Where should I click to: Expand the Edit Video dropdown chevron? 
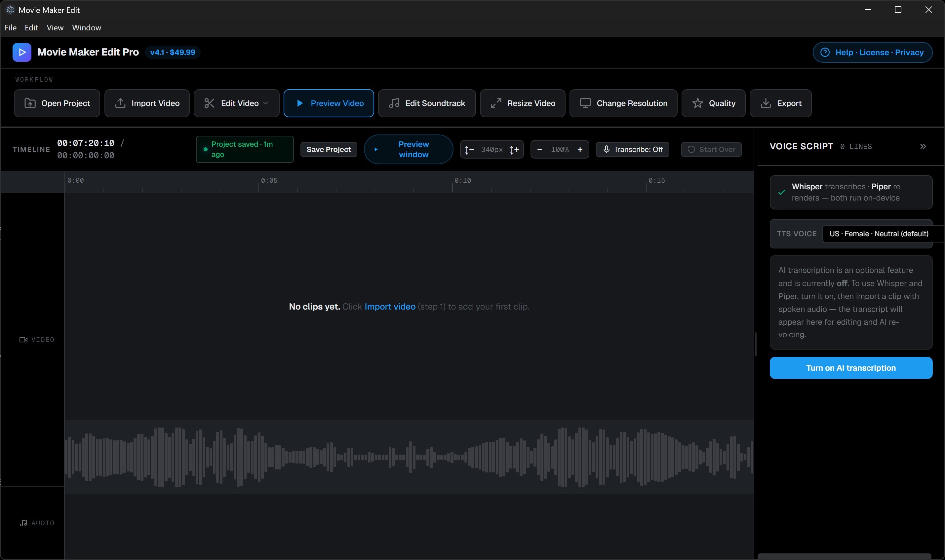click(265, 103)
